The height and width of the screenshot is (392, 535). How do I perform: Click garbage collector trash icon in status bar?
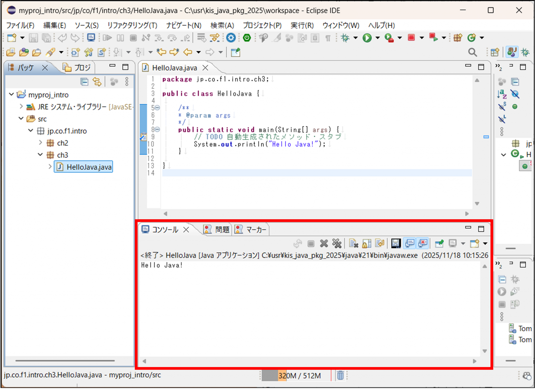pyautogui.click(x=340, y=376)
